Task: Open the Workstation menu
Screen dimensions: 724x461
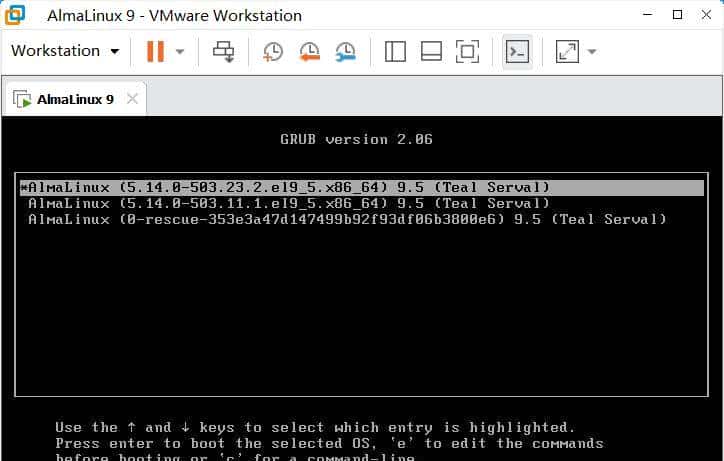Action: 65,51
